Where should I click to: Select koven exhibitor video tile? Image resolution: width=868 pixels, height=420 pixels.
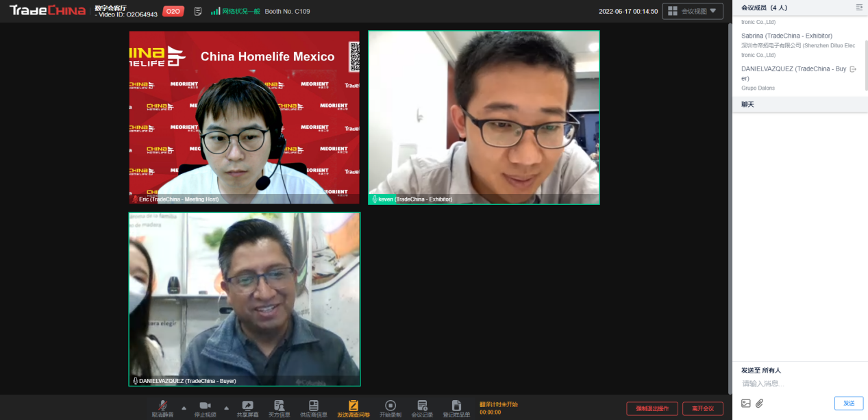tap(484, 117)
